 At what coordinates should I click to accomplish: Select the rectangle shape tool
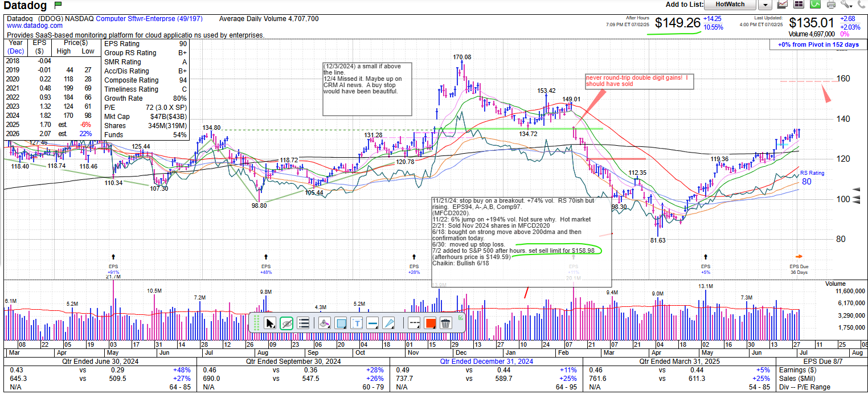pos(341,323)
